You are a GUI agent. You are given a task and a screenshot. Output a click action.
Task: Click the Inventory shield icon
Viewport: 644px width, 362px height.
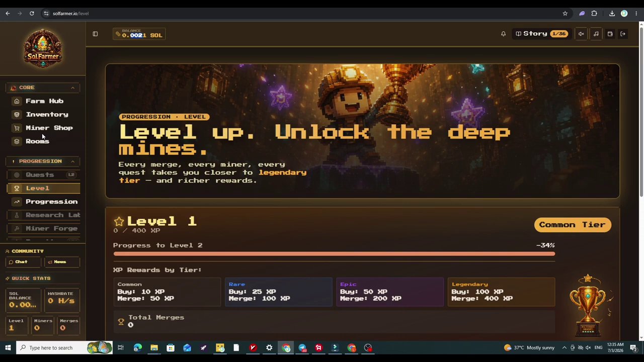(x=17, y=115)
